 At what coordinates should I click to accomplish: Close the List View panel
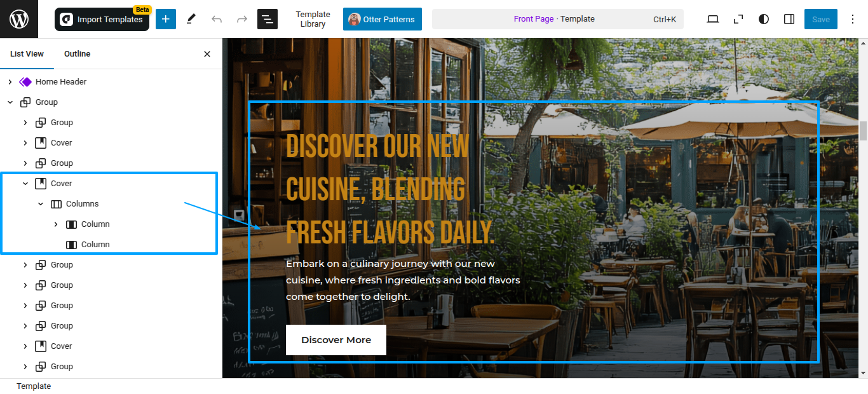point(207,54)
